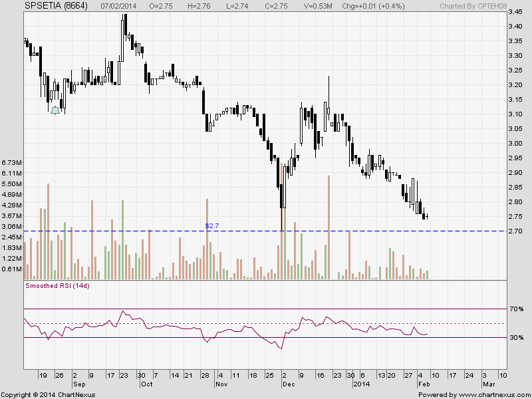Click the Oct month label on the time axis

pyautogui.click(x=146, y=384)
